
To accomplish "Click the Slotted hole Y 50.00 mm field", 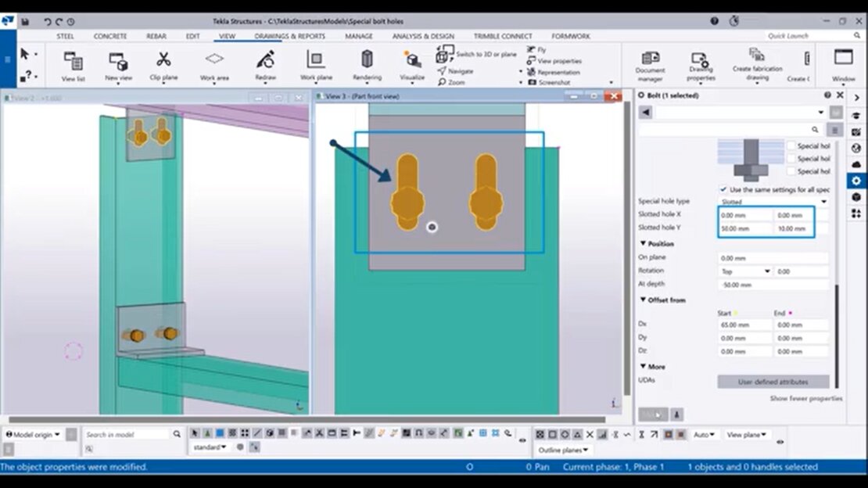I will click(744, 228).
